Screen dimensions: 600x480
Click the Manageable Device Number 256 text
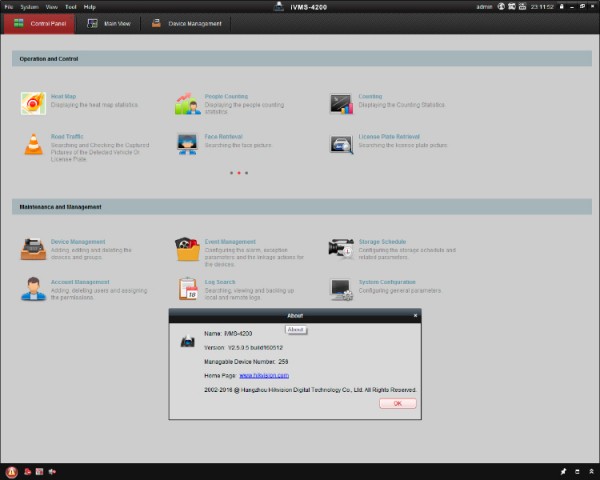(246, 362)
